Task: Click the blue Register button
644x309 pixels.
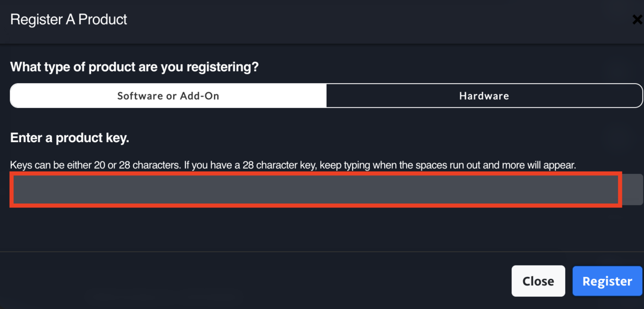Action: click(607, 281)
